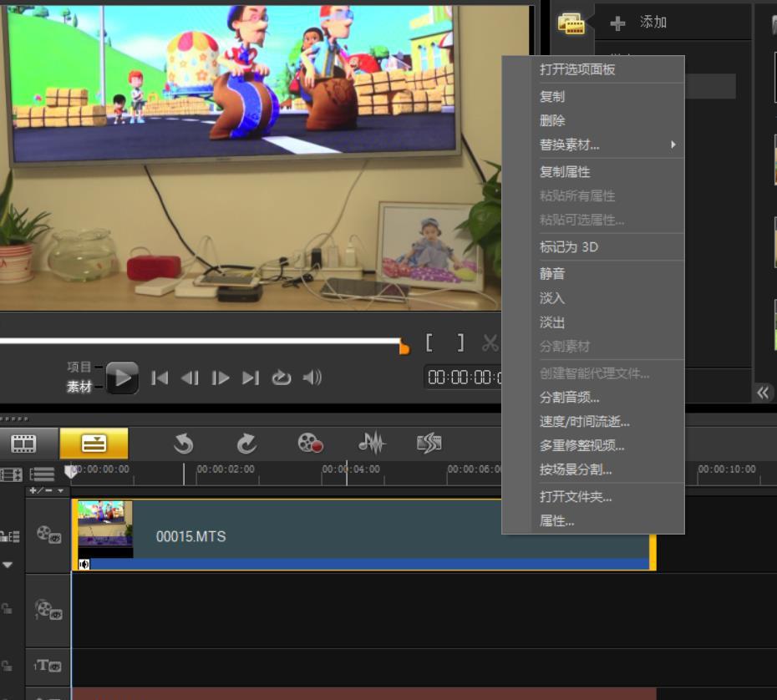The image size is (777, 700).
Task: Click the 00:00:10:00 mark on the ruler
Action: click(727, 469)
